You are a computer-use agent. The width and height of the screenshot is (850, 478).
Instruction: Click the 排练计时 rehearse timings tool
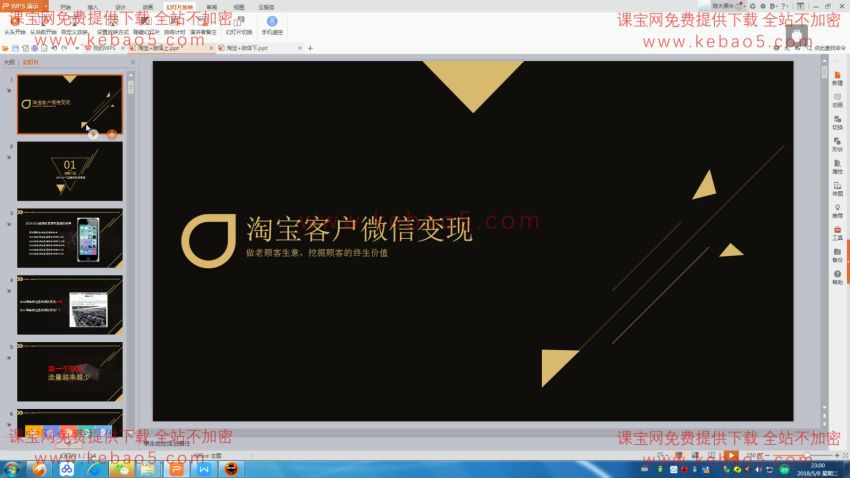(x=174, y=25)
